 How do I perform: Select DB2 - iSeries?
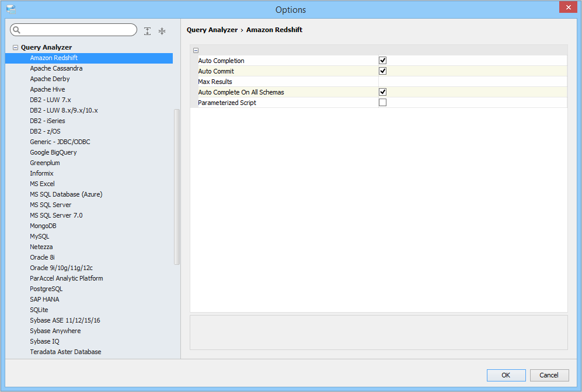tap(47, 121)
